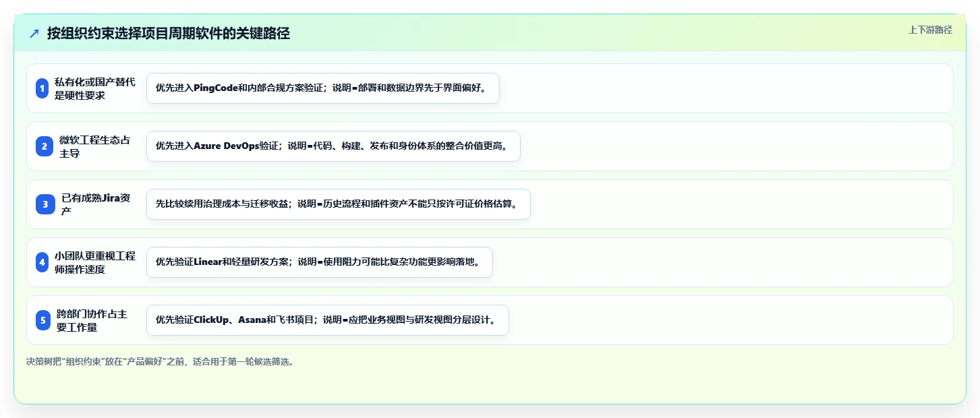Click the arrow icon beside the card title
Image resolution: width=980 pixels, height=418 pixels.
tap(34, 33)
